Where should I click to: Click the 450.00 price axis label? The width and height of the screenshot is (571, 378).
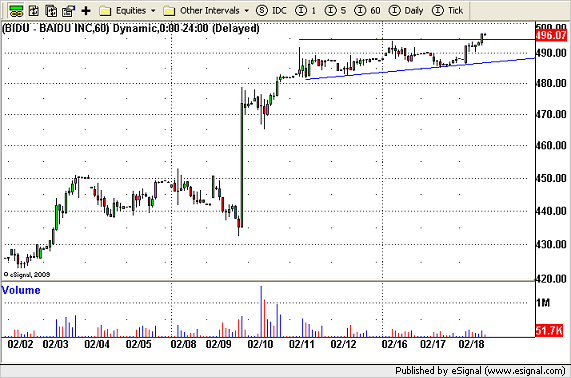coord(551,178)
